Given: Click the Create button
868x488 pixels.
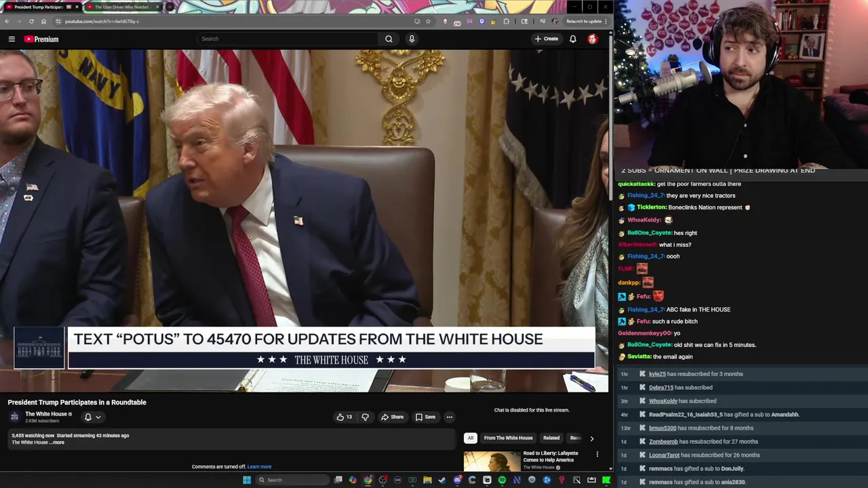Looking at the screenshot, I should tap(546, 39).
